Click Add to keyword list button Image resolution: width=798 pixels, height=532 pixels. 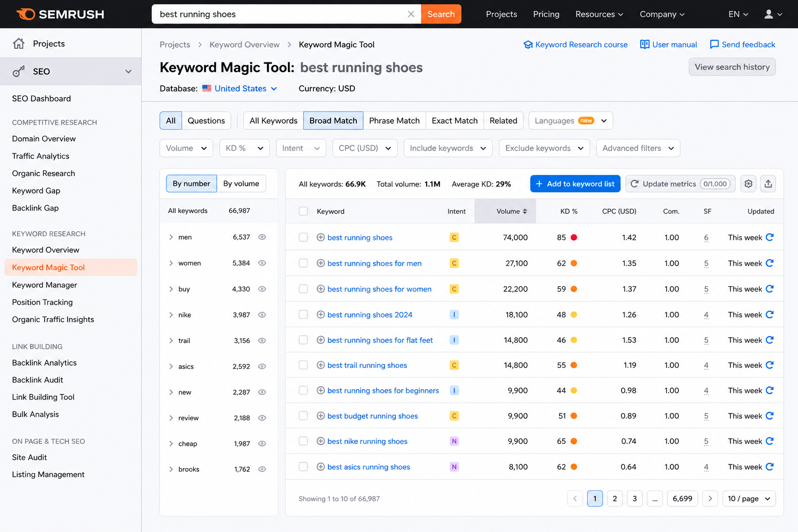click(x=575, y=183)
